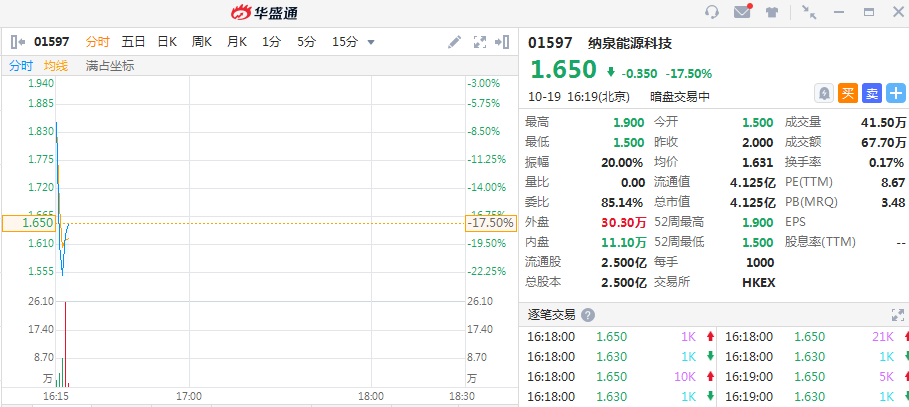
Task: Click 最高 value 1.900
Action: point(629,122)
